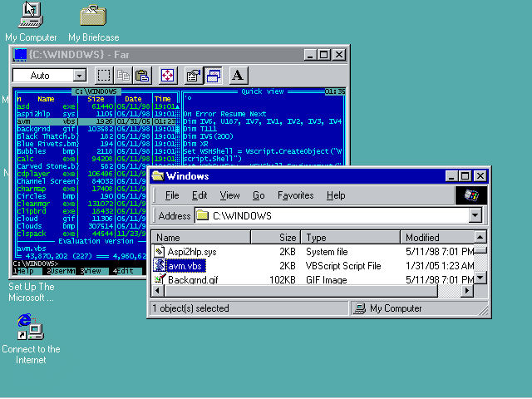Click the Copy toolbar icon in Far

123,76
